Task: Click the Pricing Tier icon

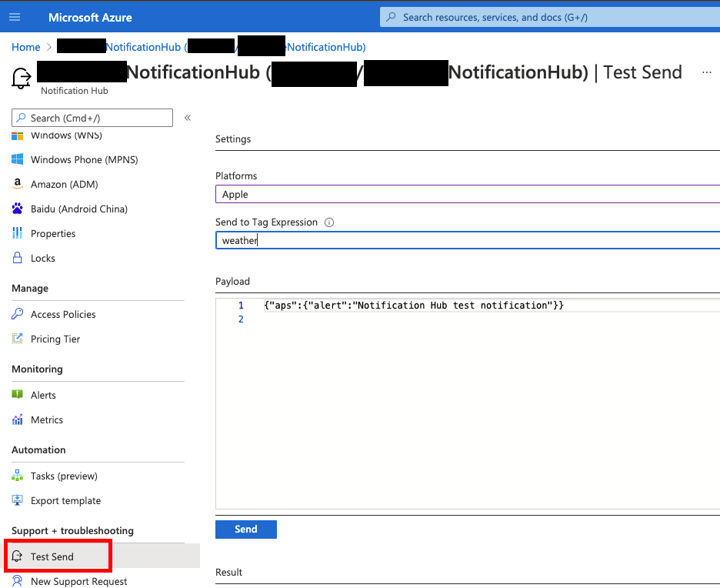Action: pos(17,339)
